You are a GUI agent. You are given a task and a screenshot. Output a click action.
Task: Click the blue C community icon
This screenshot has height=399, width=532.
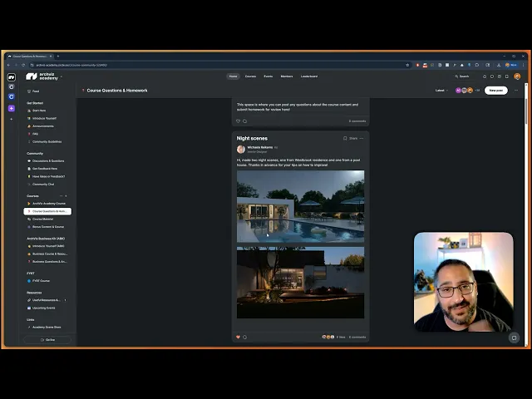[11, 96]
